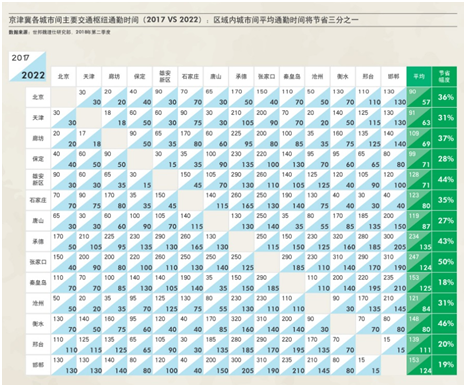Pick the 邯郸 row label

tap(38, 365)
